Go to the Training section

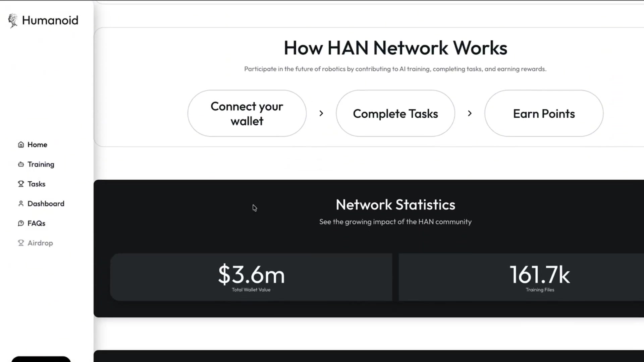point(41,164)
